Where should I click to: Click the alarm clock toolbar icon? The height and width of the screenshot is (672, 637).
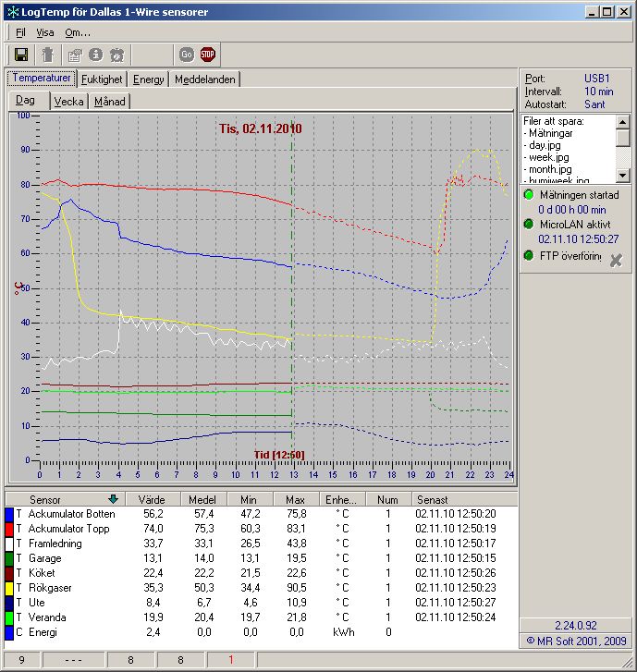coord(116,55)
